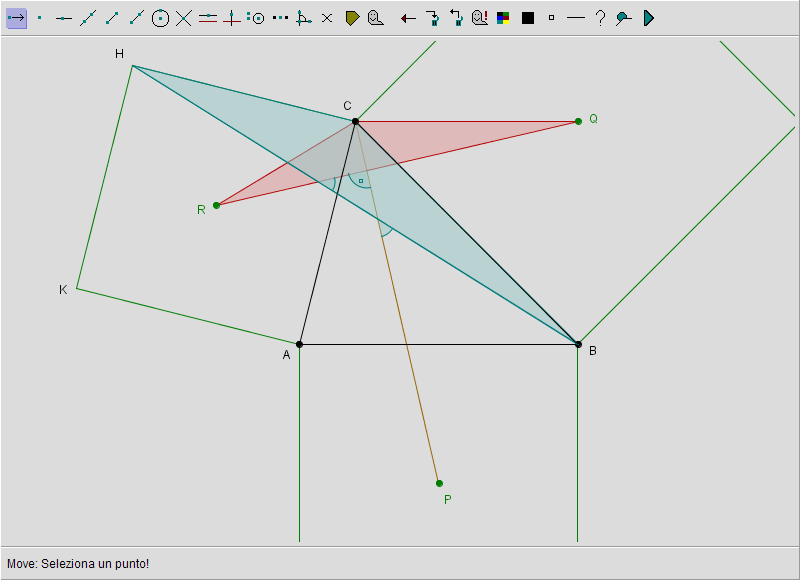Screen dimensions: 800x580
Task: Choose the Circle tool
Action: point(160,18)
